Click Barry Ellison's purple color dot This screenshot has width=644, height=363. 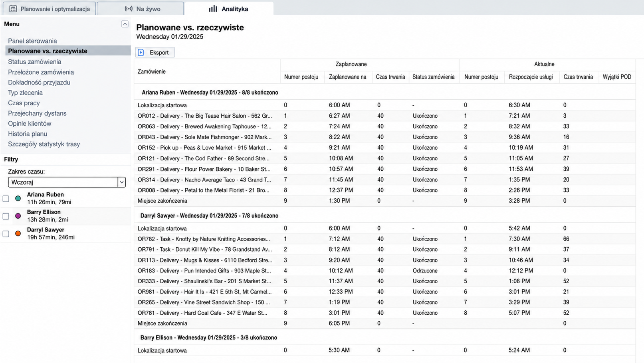18,216
